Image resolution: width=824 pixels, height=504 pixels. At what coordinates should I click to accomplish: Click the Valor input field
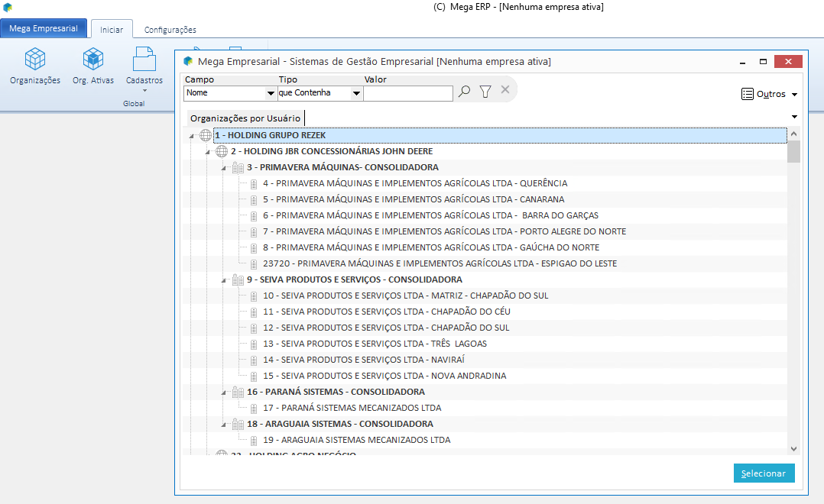pos(408,93)
